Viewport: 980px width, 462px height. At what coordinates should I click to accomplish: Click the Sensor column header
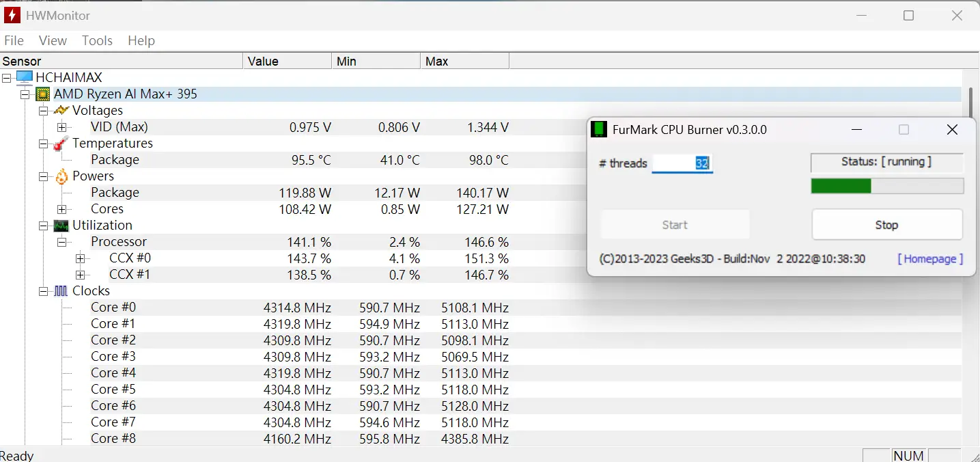tap(122, 62)
